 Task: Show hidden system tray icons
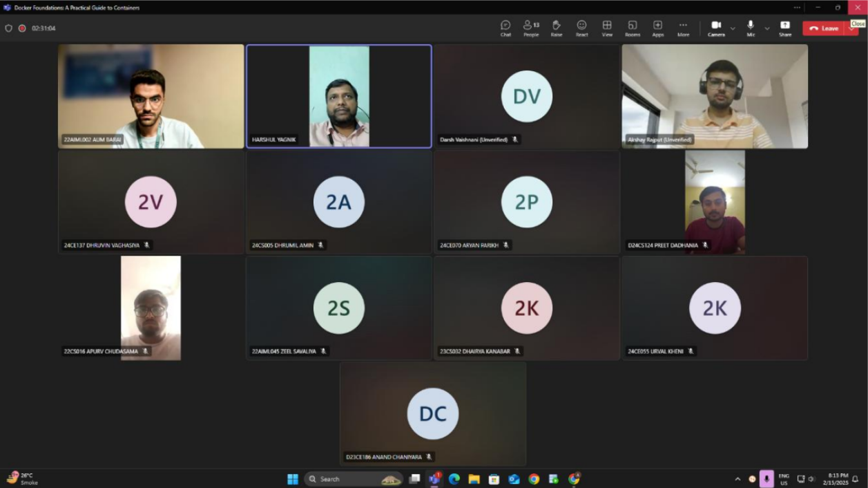(737, 479)
